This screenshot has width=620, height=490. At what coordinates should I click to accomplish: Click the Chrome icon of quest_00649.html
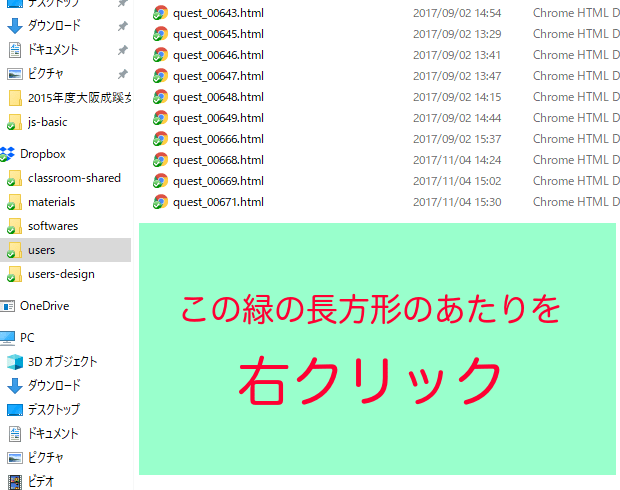click(x=160, y=118)
